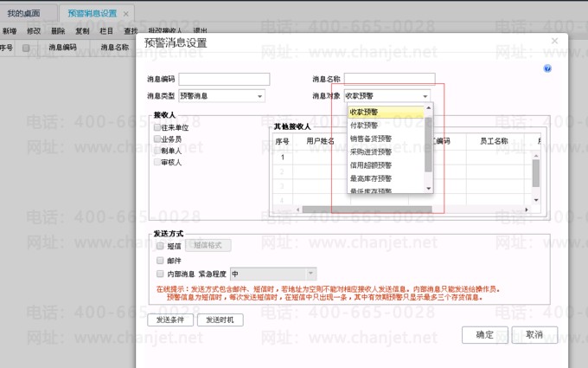Click the recipients table scroll-right arrow

[x=527, y=210]
